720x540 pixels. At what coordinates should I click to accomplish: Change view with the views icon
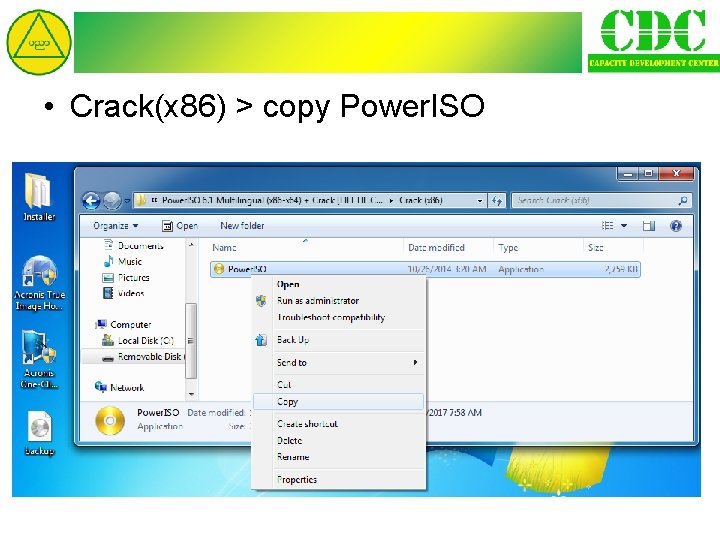click(608, 225)
